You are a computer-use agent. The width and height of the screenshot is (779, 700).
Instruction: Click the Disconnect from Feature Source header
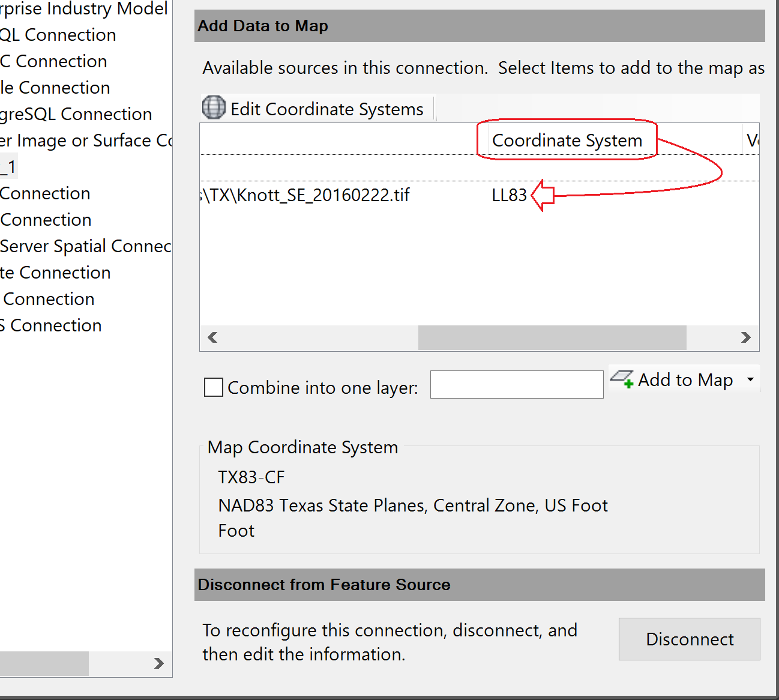click(324, 584)
